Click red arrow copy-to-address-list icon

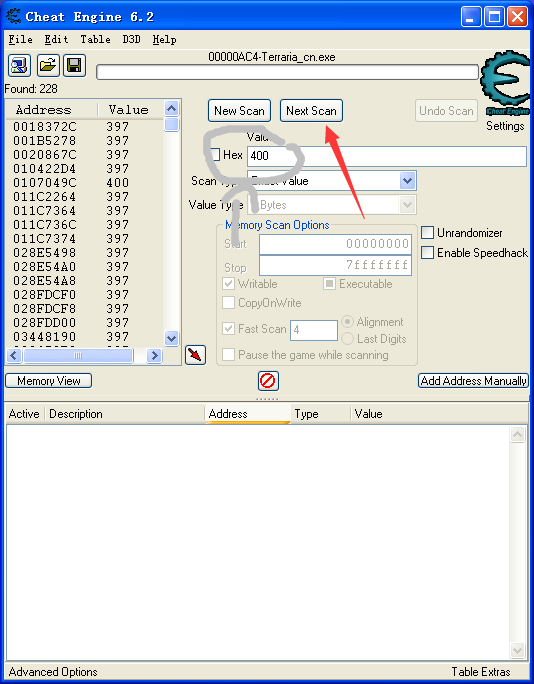click(x=195, y=355)
